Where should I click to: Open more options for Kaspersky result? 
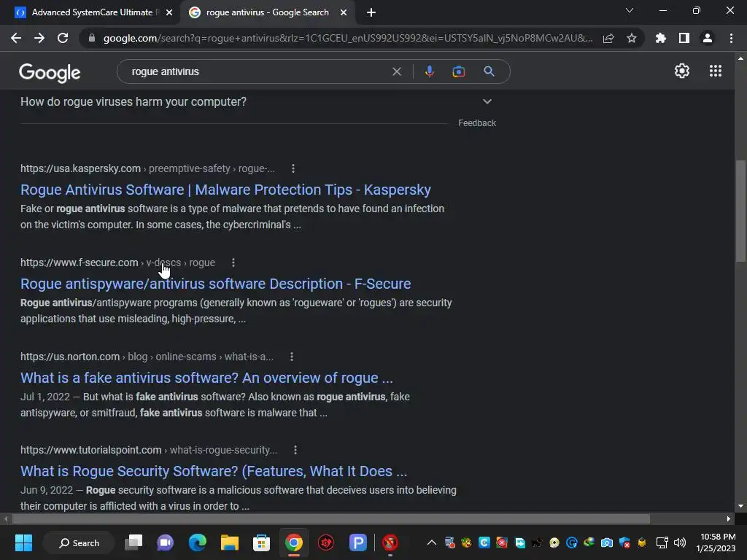click(293, 168)
